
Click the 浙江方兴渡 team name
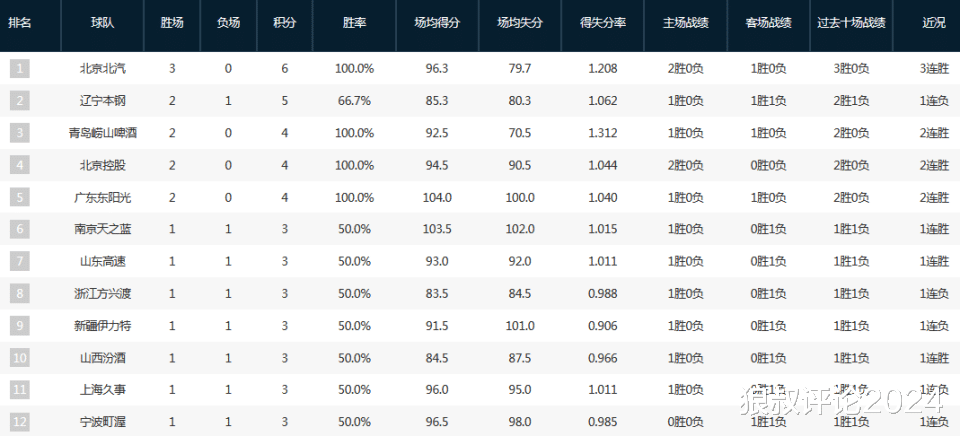(x=102, y=294)
